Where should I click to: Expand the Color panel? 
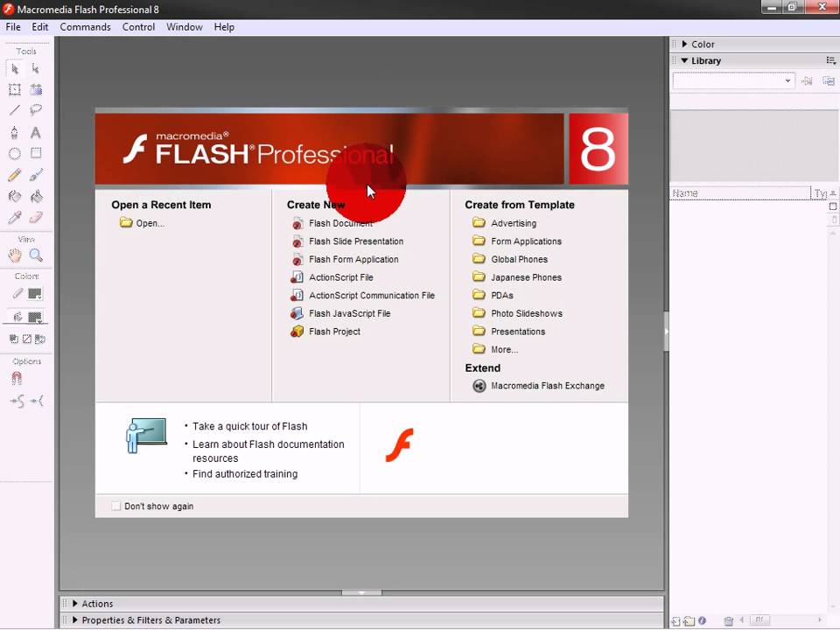(684, 44)
